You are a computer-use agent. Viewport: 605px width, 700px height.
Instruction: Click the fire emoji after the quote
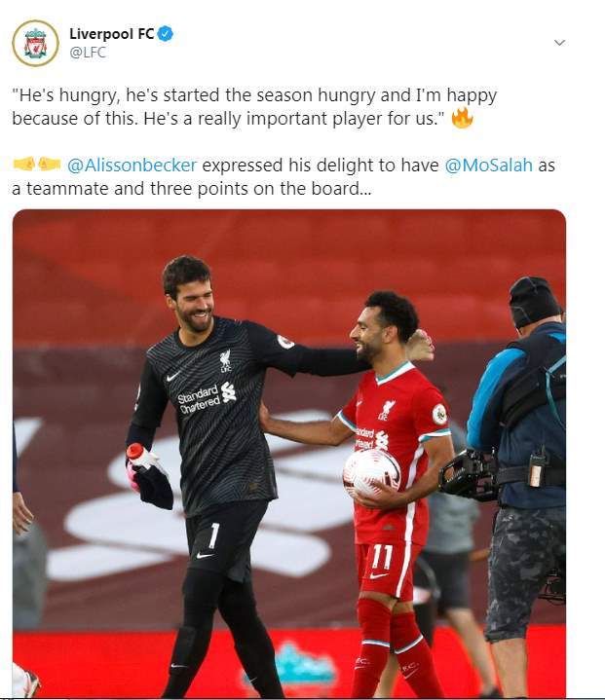(462, 118)
